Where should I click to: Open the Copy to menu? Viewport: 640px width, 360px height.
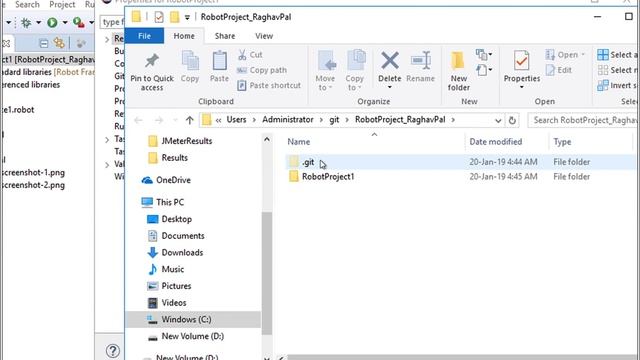(x=354, y=71)
